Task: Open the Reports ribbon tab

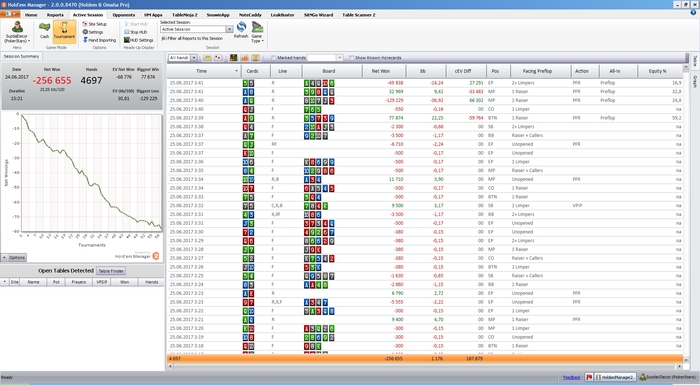Action: 55,15
